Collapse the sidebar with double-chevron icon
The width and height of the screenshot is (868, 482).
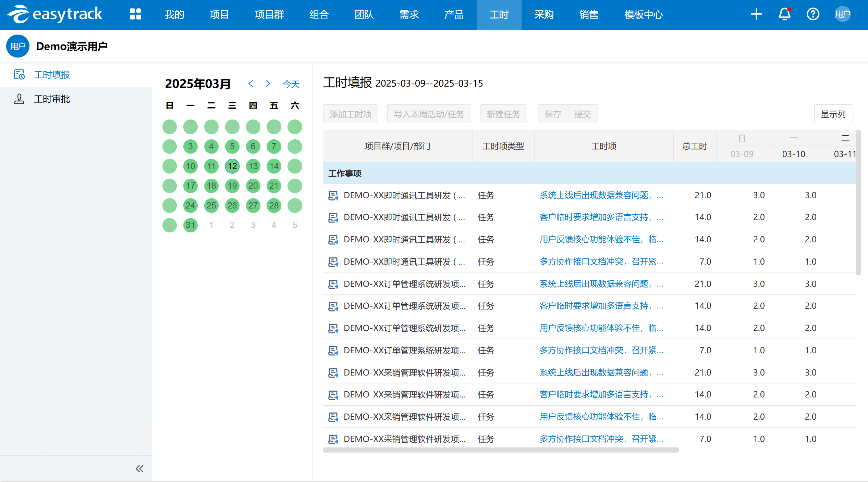point(139,469)
